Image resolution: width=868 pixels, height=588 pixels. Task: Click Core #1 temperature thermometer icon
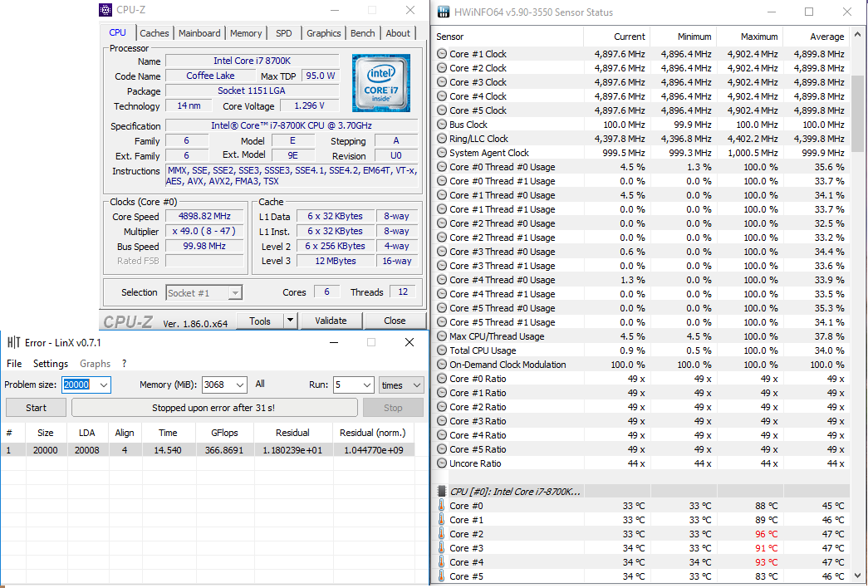[x=442, y=520]
